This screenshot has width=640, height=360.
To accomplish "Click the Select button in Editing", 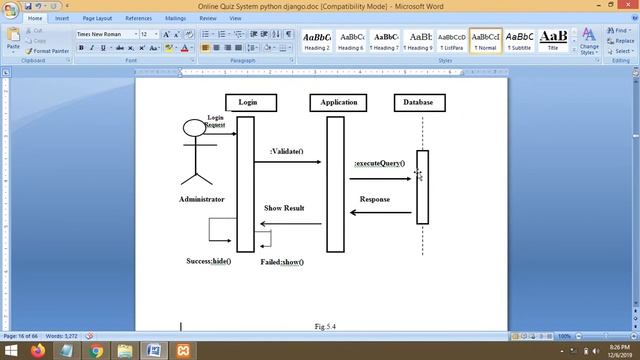I will (620, 51).
